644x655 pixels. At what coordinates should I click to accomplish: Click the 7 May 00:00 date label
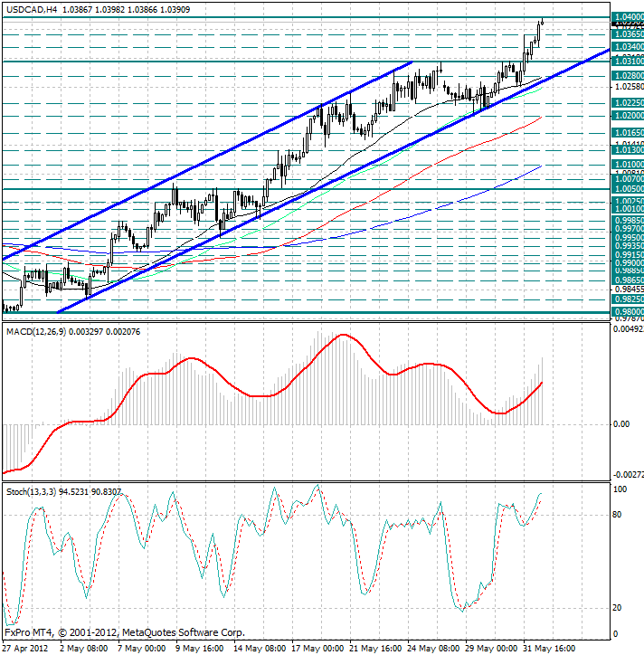142,649
